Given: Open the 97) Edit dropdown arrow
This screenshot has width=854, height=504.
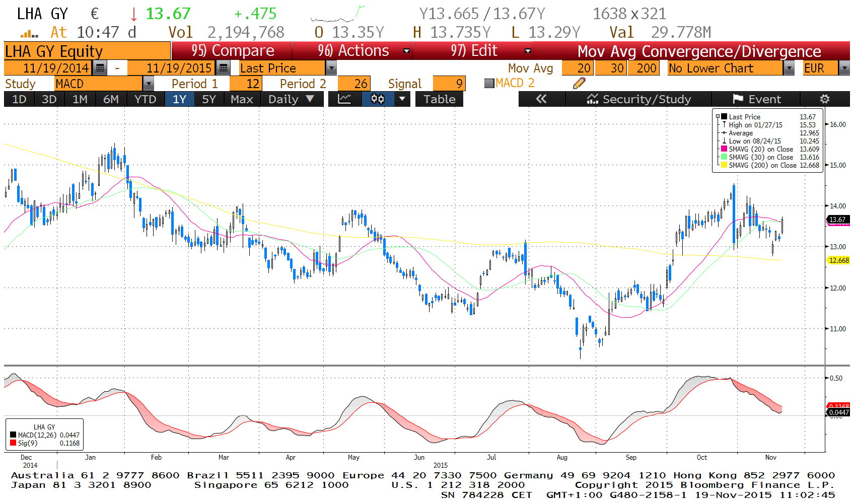Looking at the screenshot, I should [x=528, y=51].
